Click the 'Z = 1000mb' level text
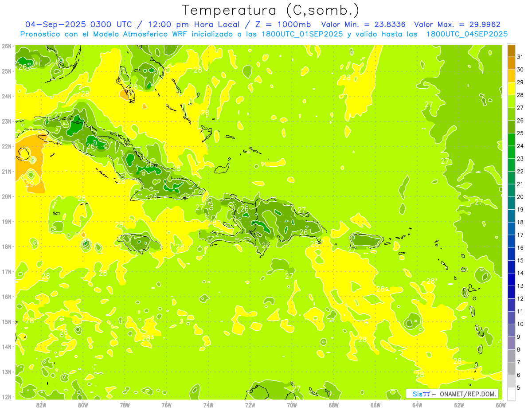The image size is (532, 411). point(282,24)
